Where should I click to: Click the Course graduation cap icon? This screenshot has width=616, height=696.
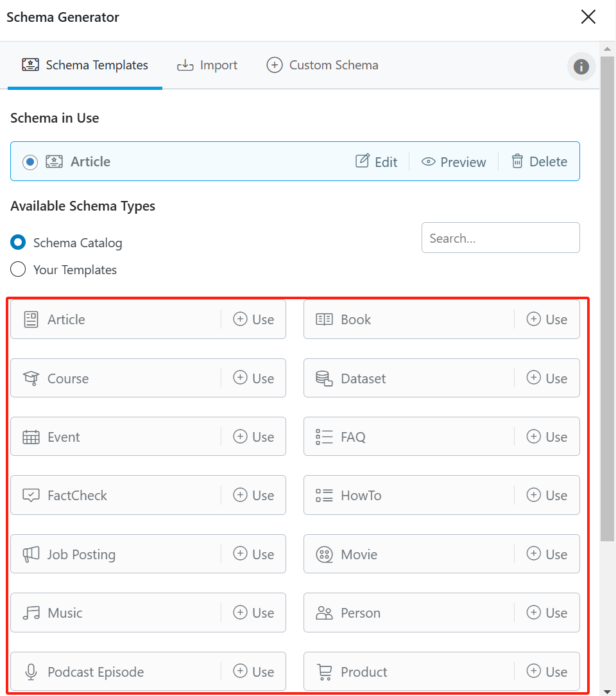point(30,378)
